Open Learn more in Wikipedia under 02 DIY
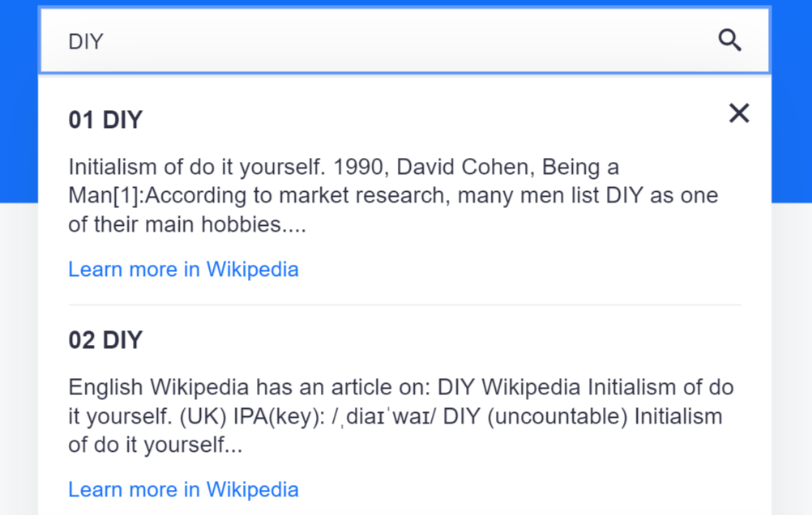 [x=183, y=489]
